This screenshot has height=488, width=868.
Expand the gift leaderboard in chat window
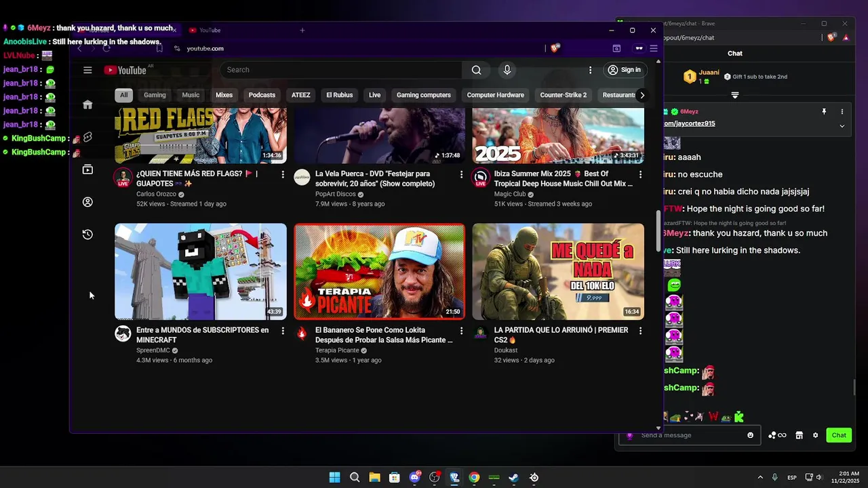point(735,96)
